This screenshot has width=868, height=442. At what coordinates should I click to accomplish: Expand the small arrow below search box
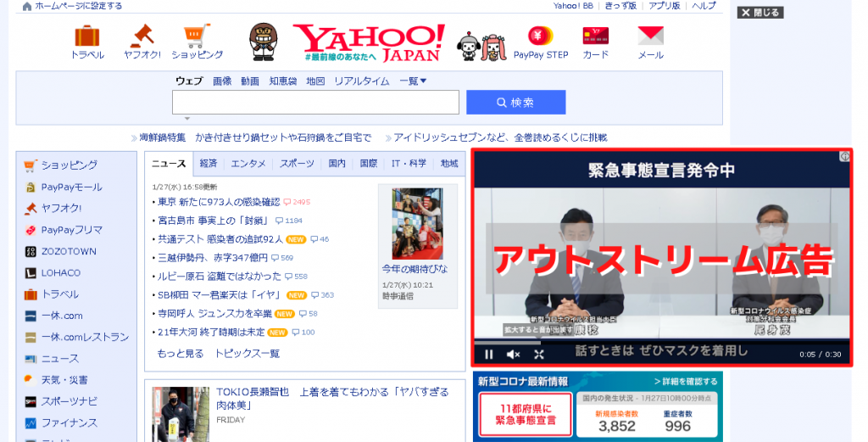[x=187, y=119]
